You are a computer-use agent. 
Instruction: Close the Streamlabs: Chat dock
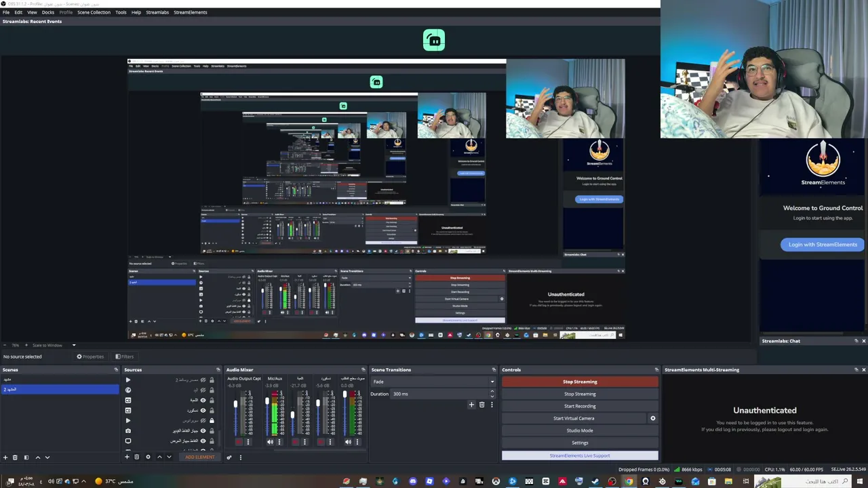pyautogui.click(x=863, y=341)
